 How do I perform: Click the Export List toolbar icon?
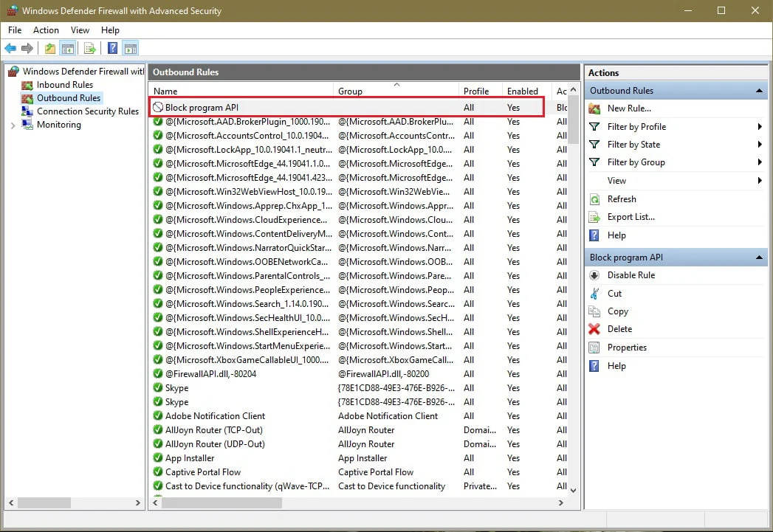89,48
